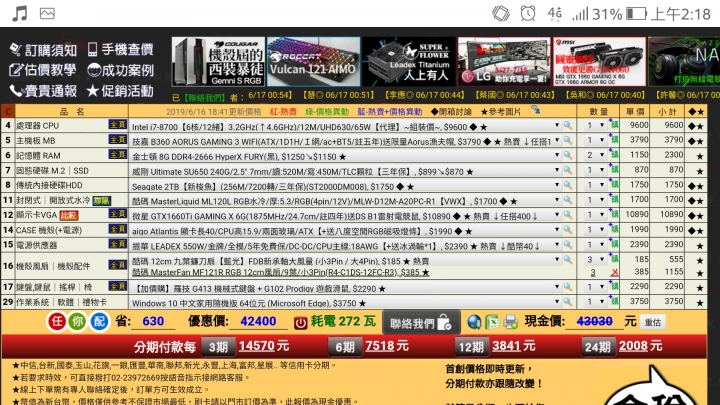This screenshot has width=720, height=405.
Task: Click 專區 badge in 封閉式水冷 row
Action: (x=101, y=200)
